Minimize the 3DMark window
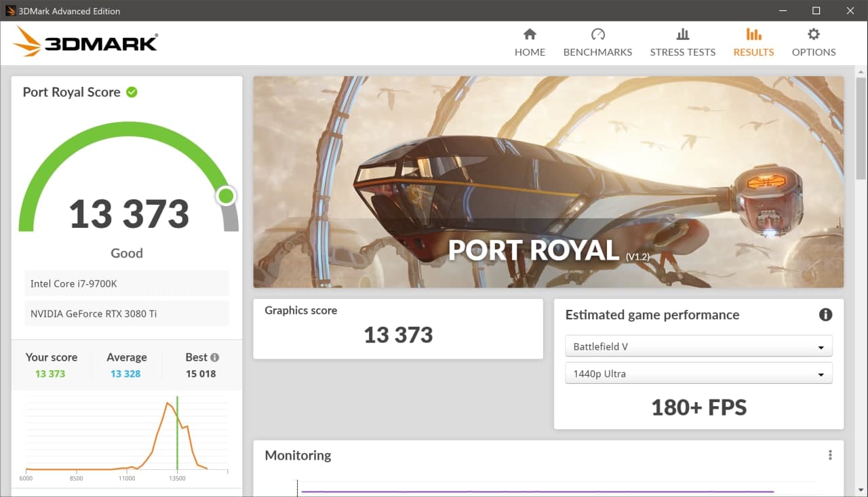 tap(781, 11)
